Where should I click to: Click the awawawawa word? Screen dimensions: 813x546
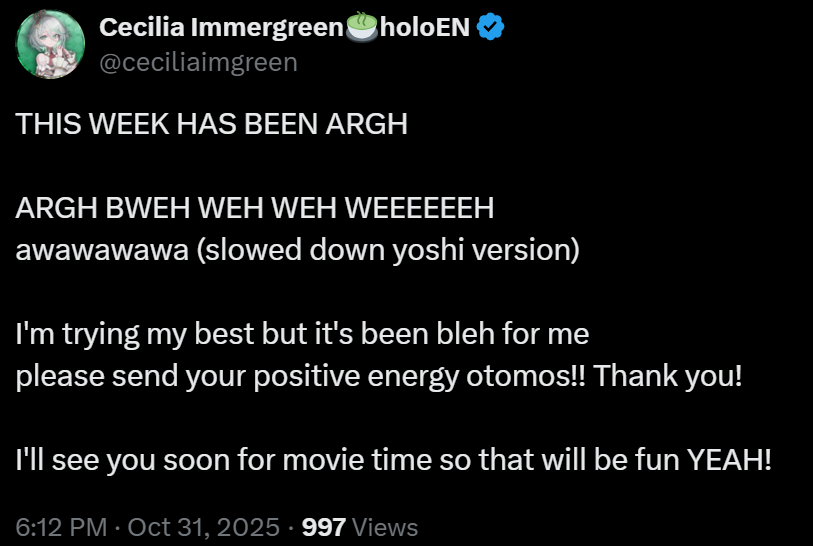102,250
